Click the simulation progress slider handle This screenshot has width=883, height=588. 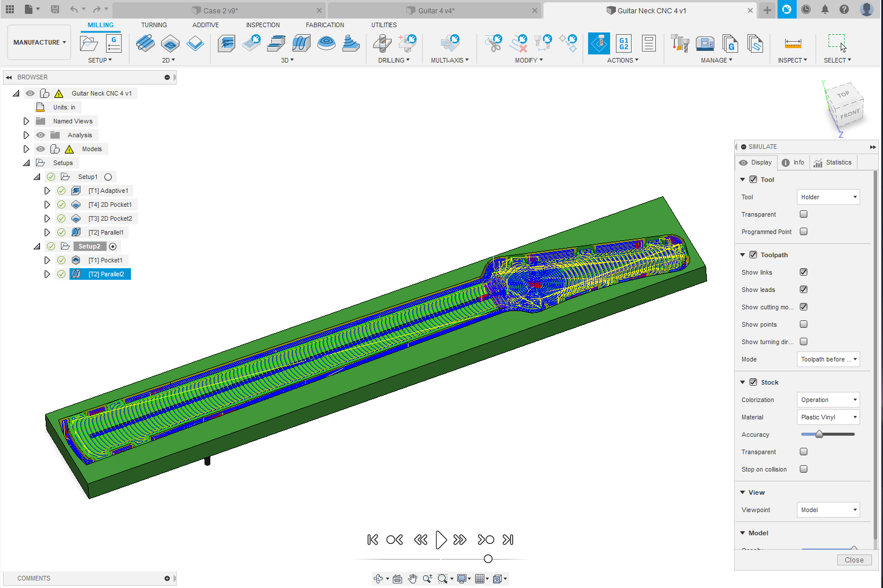[488, 559]
